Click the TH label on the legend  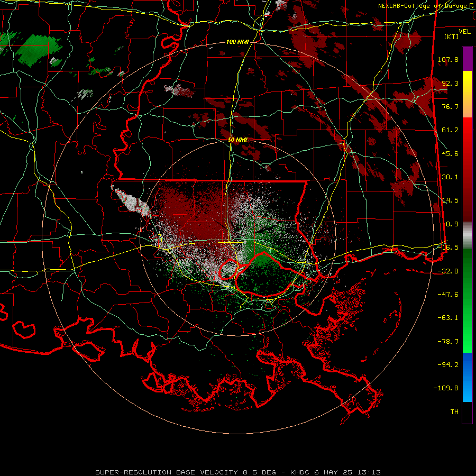[454, 412]
